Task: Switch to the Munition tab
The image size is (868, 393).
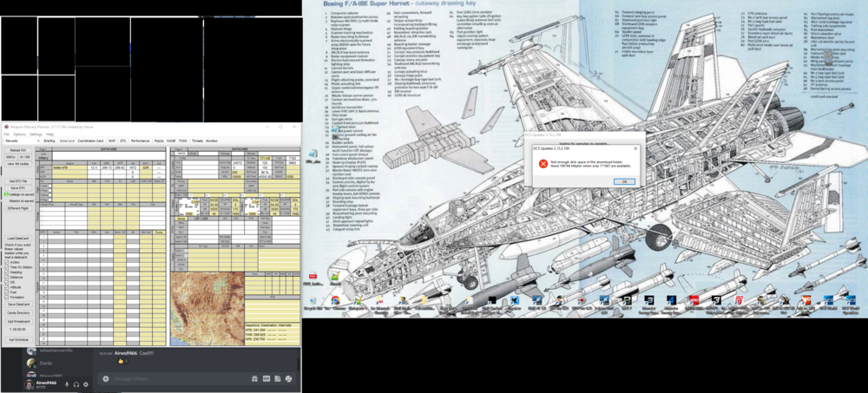Action: pos(212,141)
